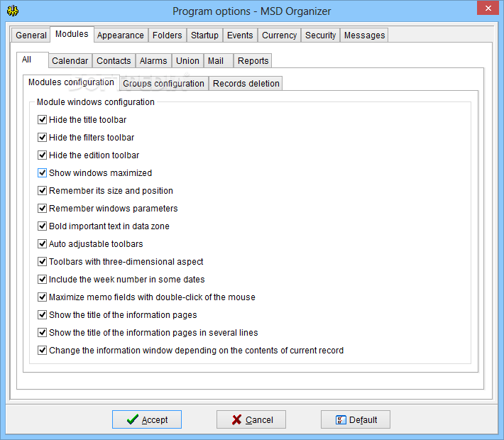Screen dimensions: 504x440
Task: Switch to the Records deletion tab
Action: pos(246,84)
